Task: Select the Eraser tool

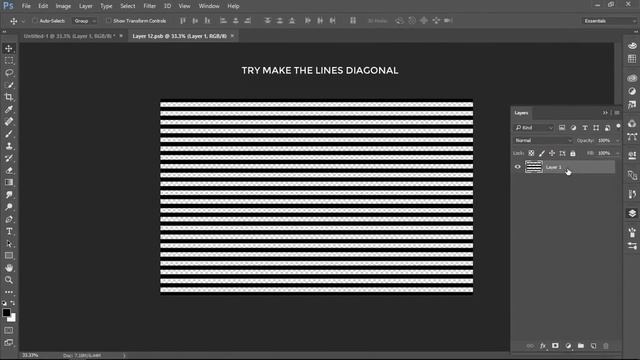Action: (x=9, y=170)
